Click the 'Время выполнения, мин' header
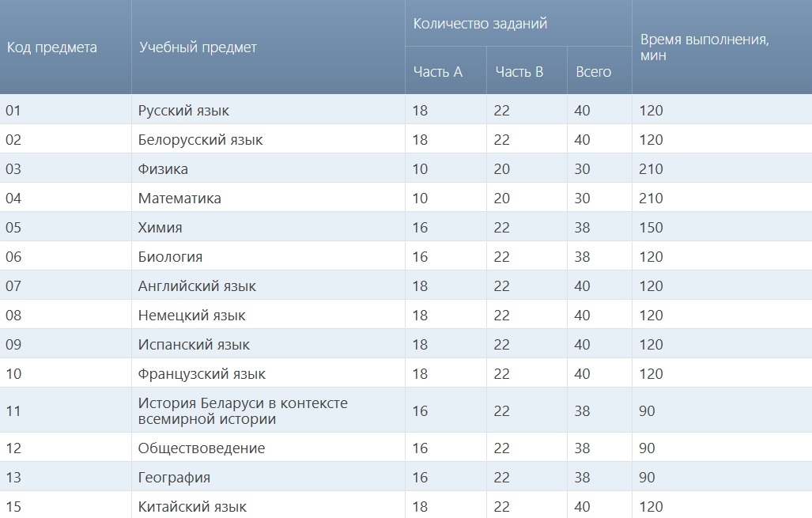 (705, 47)
